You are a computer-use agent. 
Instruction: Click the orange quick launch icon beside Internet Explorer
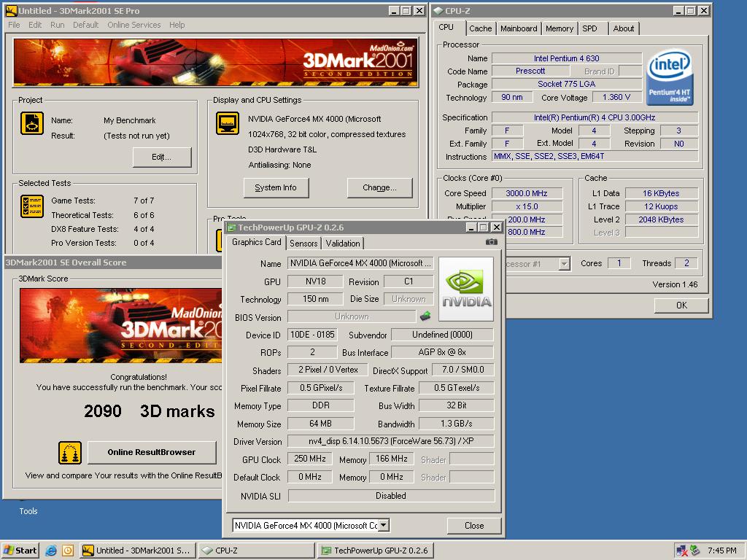68,551
